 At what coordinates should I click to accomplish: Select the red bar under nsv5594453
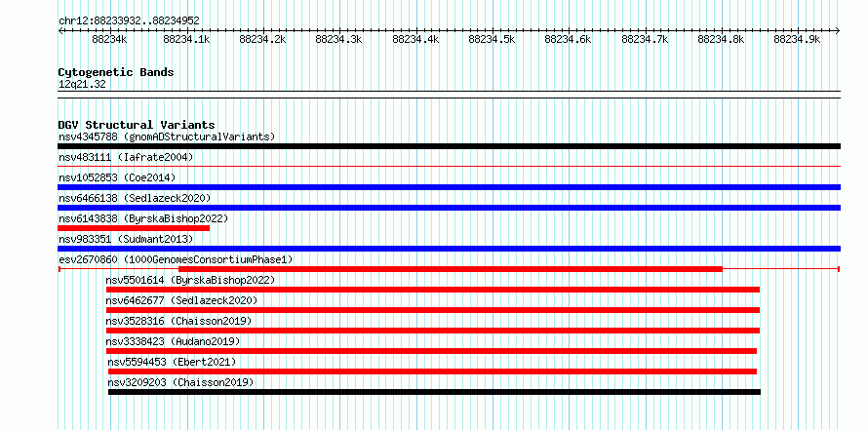[432, 371]
